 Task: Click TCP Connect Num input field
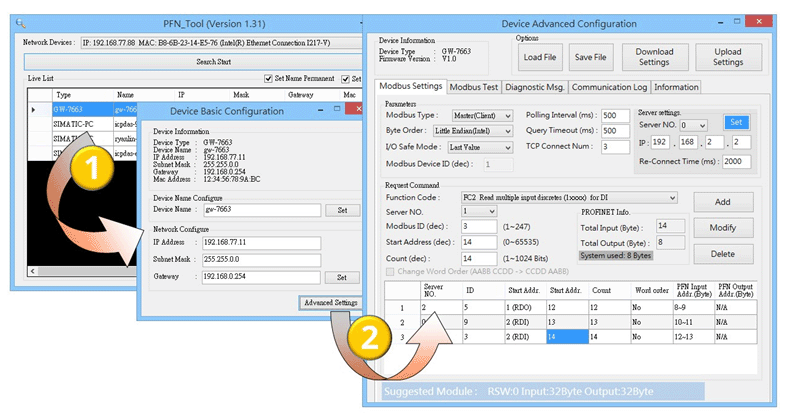point(615,147)
